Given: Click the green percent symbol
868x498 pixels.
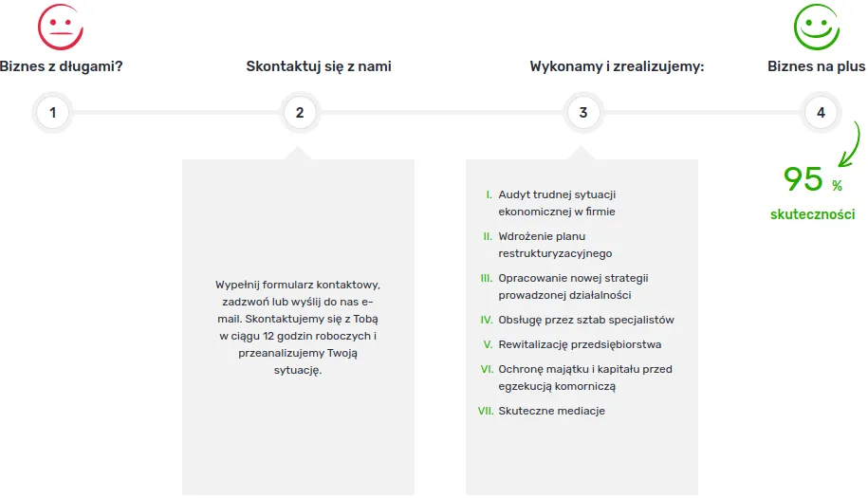Looking at the screenshot, I should click(x=837, y=186).
